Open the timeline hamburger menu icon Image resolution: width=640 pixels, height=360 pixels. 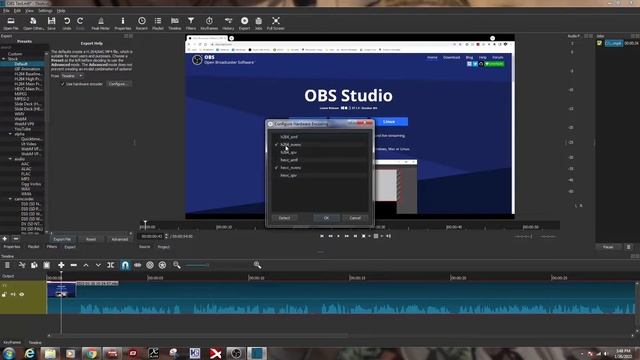pos(7,265)
